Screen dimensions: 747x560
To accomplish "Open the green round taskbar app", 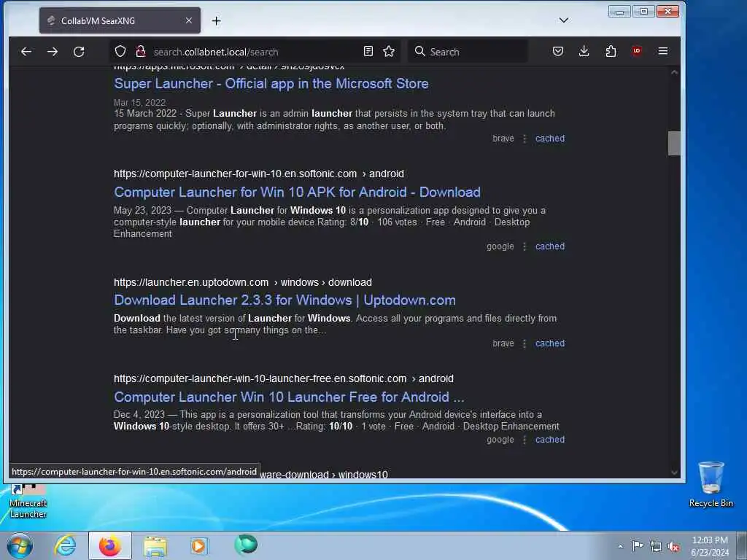I will click(246, 545).
